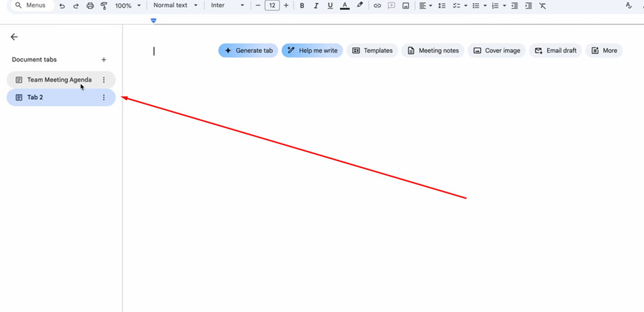Image resolution: width=644 pixels, height=312 pixels.
Task: Click the text cursor in document body
Action: pyautogui.click(x=154, y=51)
